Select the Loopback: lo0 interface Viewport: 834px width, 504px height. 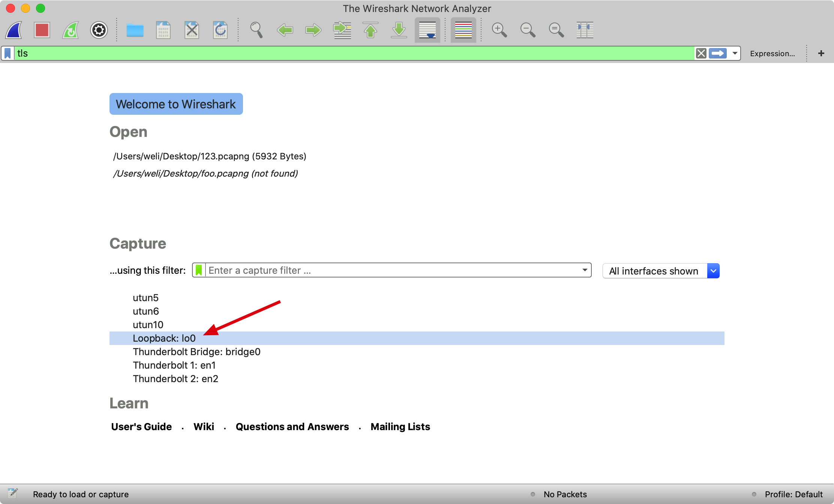pyautogui.click(x=164, y=338)
